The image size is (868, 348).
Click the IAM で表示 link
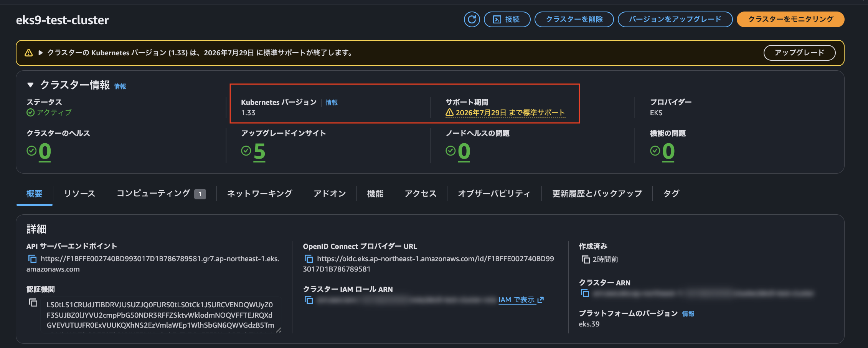pyautogui.click(x=521, y=300)
